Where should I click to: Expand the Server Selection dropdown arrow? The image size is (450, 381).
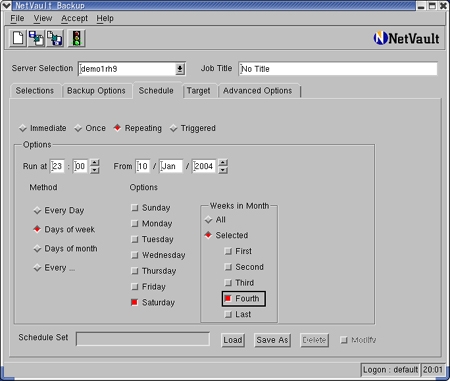click(x=180, y=69)
